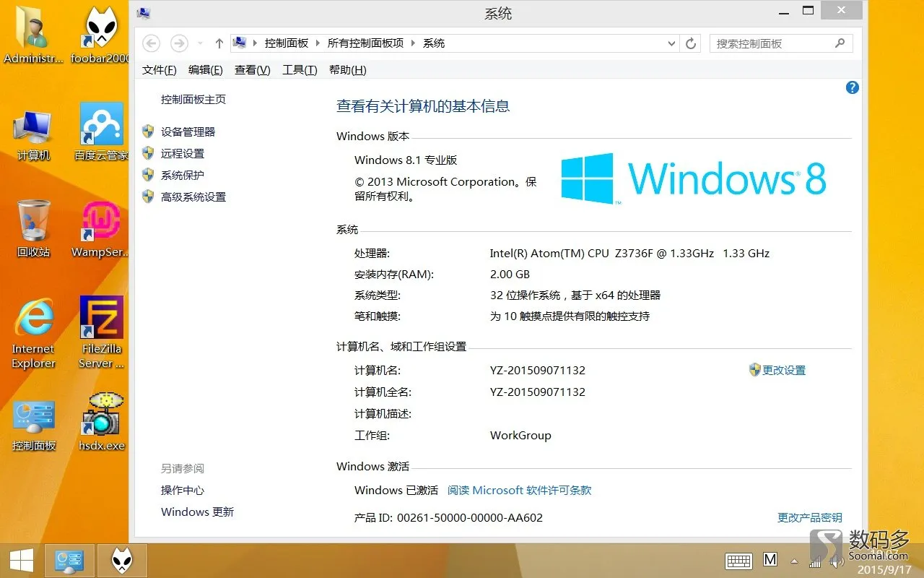This screenshot has height=578, width=924.
Task: Click 阅读 Microsoft 软件许可条款 link
Action: pos(519,491)
